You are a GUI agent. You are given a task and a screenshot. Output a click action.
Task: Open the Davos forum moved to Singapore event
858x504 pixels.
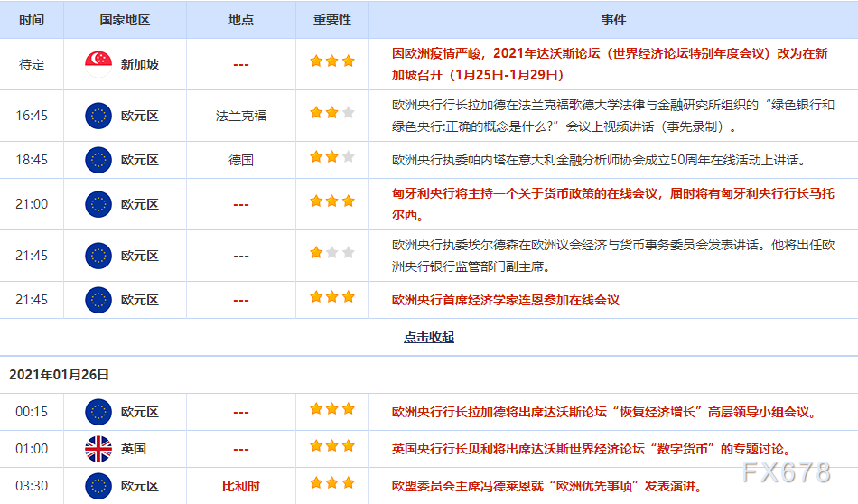[x=609, y=64]
